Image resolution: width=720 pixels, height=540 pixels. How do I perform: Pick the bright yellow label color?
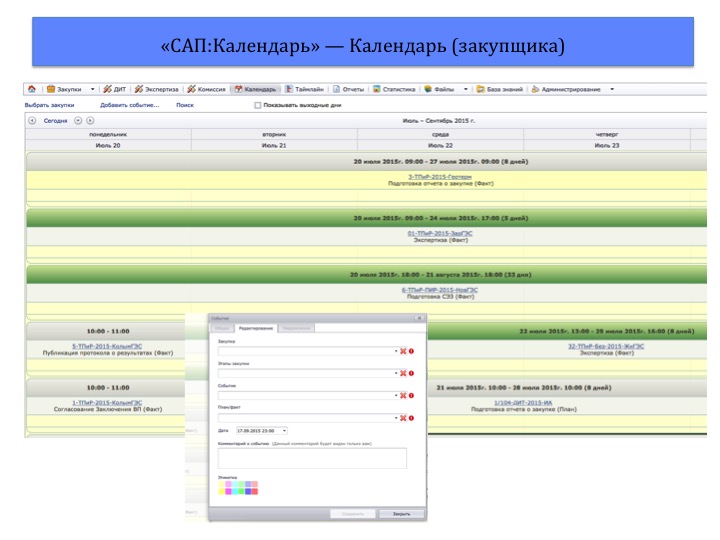coord(221,491)
